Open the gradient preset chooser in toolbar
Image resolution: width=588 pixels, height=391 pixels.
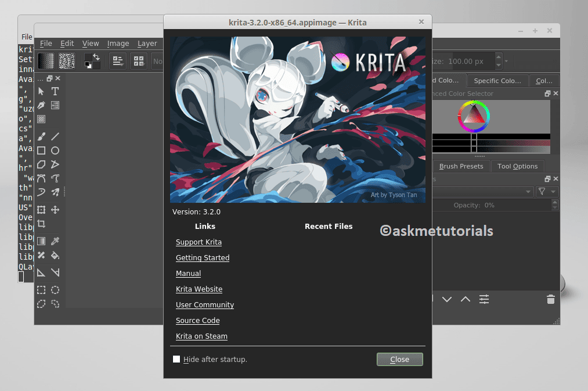46,61
